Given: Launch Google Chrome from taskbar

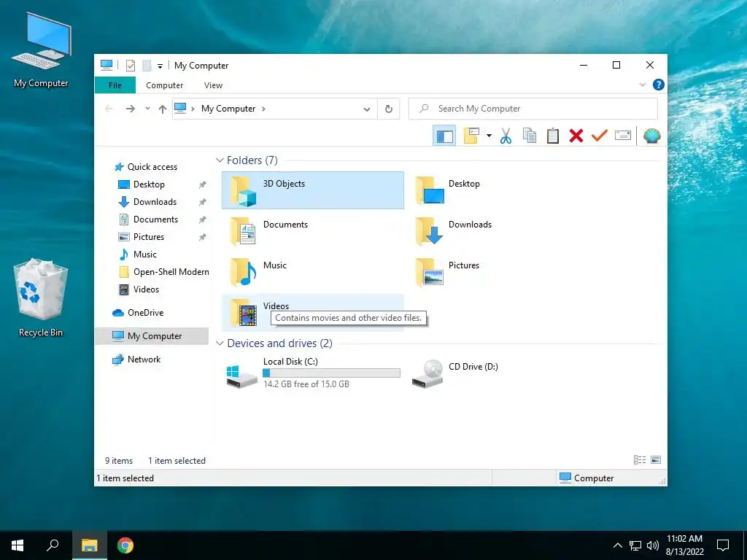Looking at the screenshot, I should point(125,545).
